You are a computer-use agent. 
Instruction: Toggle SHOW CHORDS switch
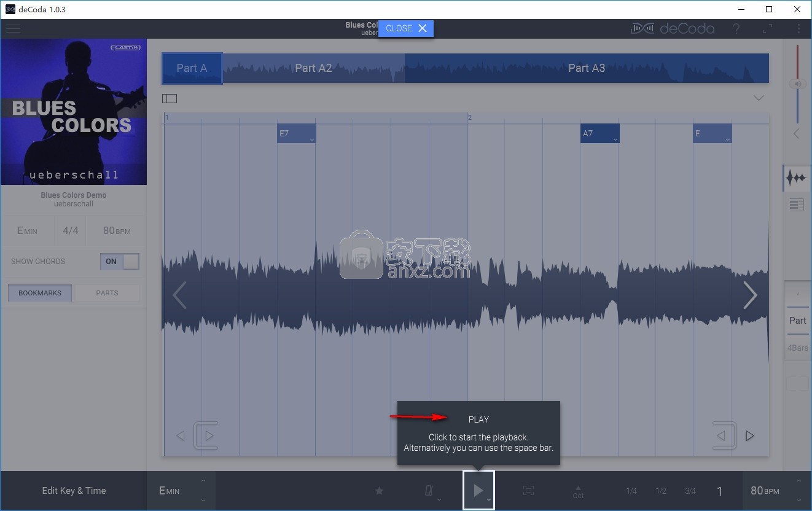120,262
